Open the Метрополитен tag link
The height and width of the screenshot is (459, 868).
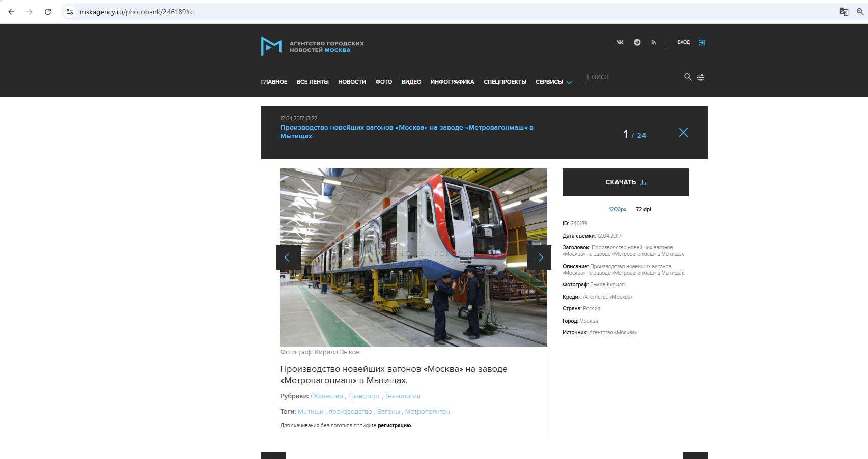pyautogui.click(x=427, y=412)
